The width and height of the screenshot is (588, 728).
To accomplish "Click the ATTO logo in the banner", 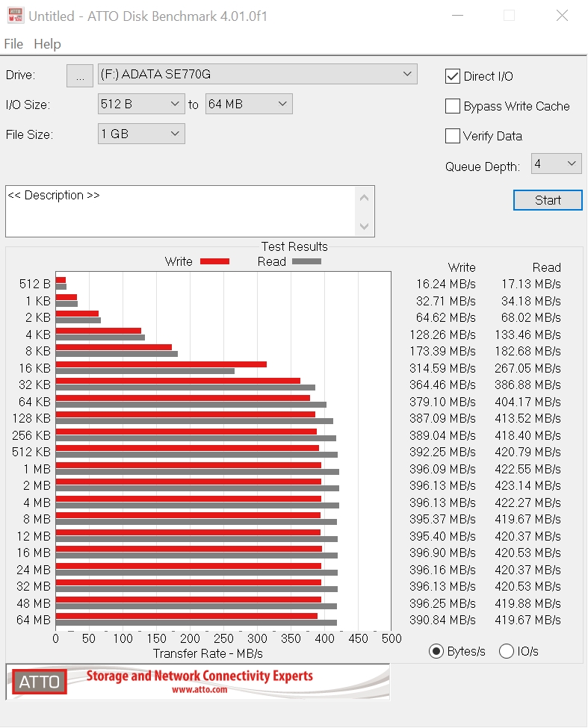I will (39, 681).
